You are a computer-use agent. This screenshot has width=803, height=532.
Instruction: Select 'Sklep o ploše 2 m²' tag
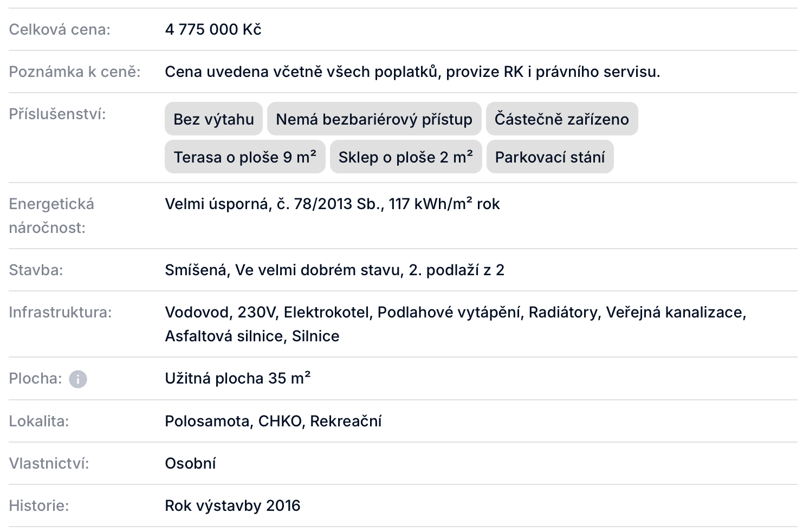406,157
